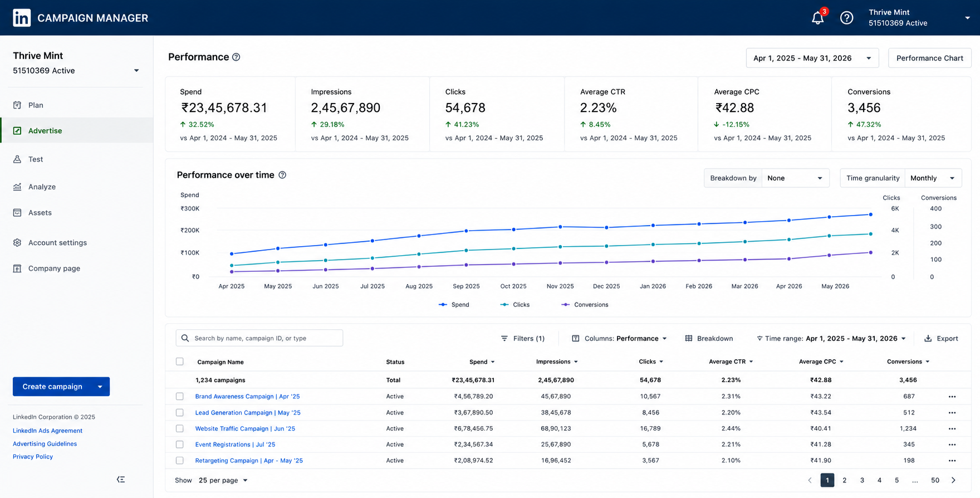Sort by Spend column header
The height and width of the screenshot is (498, 980).
(482, 362)
